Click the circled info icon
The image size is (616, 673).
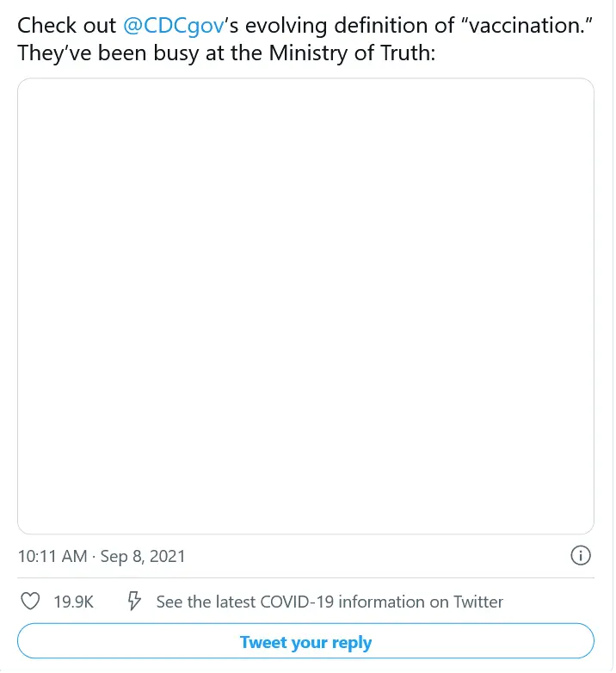(581, 556)
